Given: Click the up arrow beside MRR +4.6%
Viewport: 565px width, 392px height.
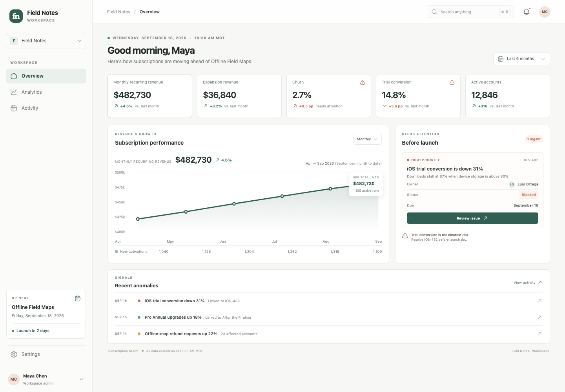Looking at the screenshot, I should (116, 106).
